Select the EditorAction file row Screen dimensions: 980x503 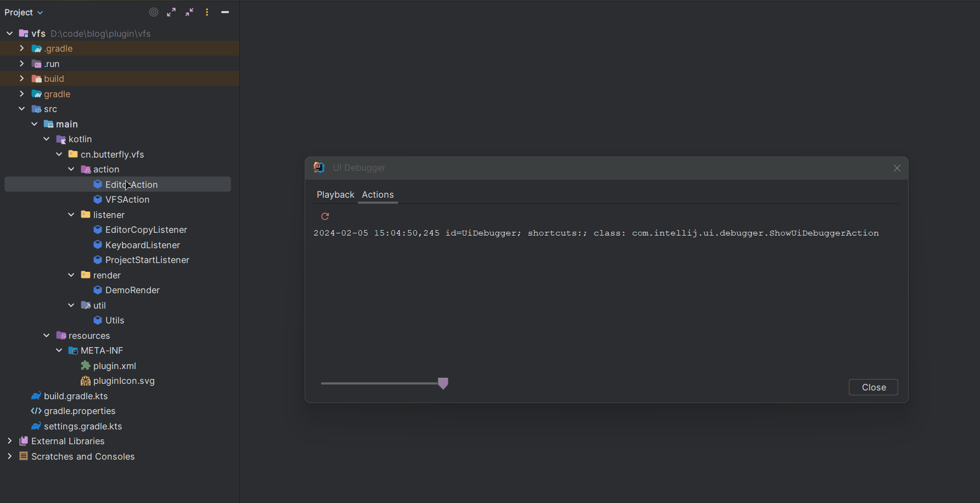tap(117, 185)
